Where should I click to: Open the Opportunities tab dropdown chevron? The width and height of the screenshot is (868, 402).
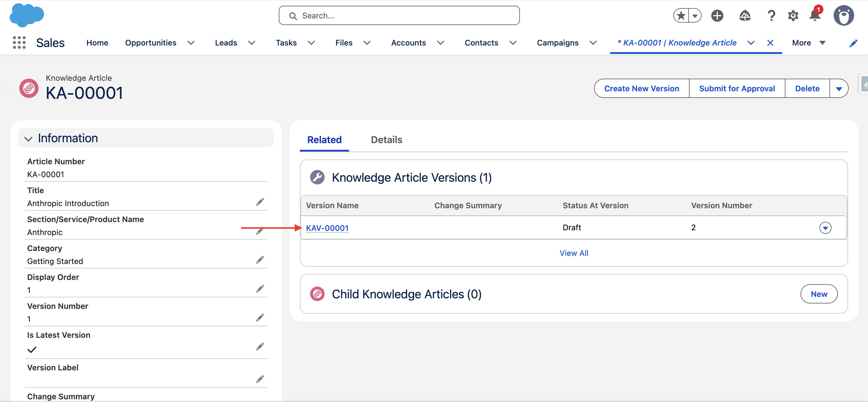click(191, 43)
